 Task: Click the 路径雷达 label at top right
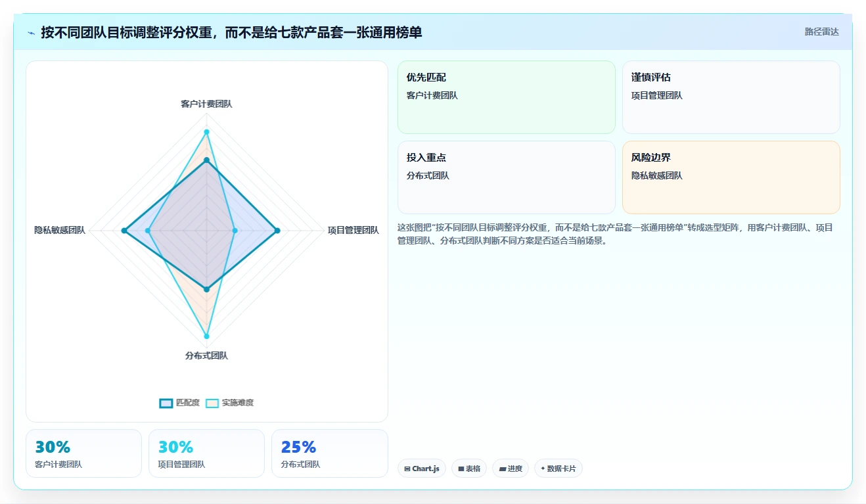821,32
